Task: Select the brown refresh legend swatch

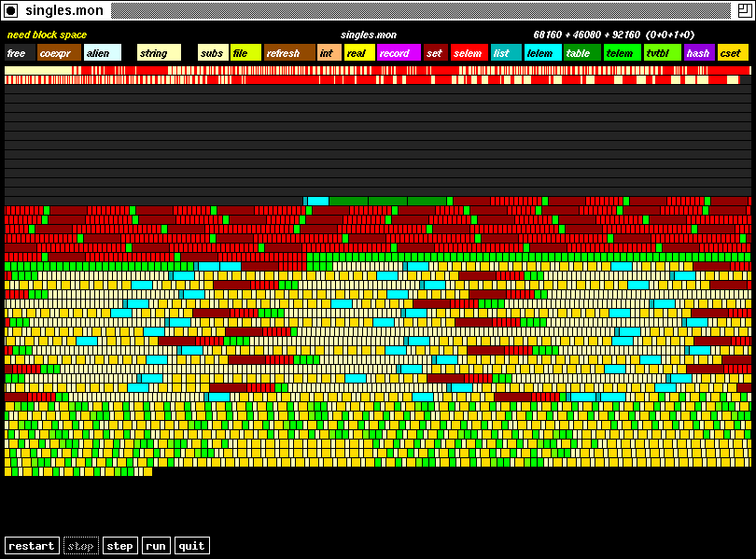Action: pos(288,53)
